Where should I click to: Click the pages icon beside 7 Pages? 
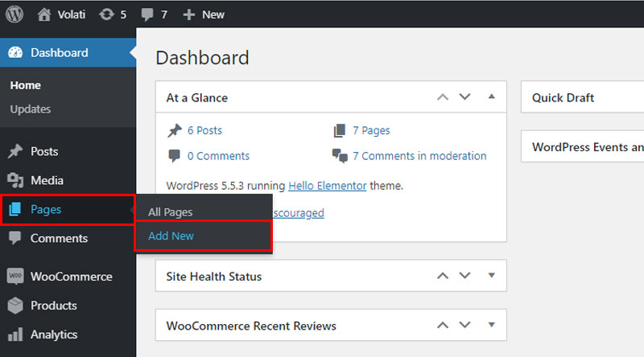pyautogui.click(x=339, y=130)
